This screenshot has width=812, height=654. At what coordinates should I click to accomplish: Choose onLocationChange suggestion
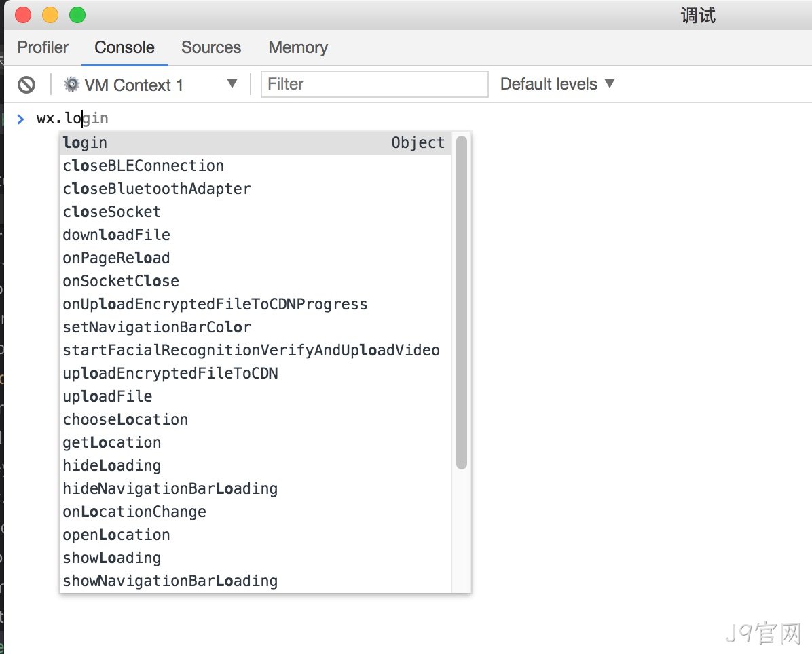(255, 512)
